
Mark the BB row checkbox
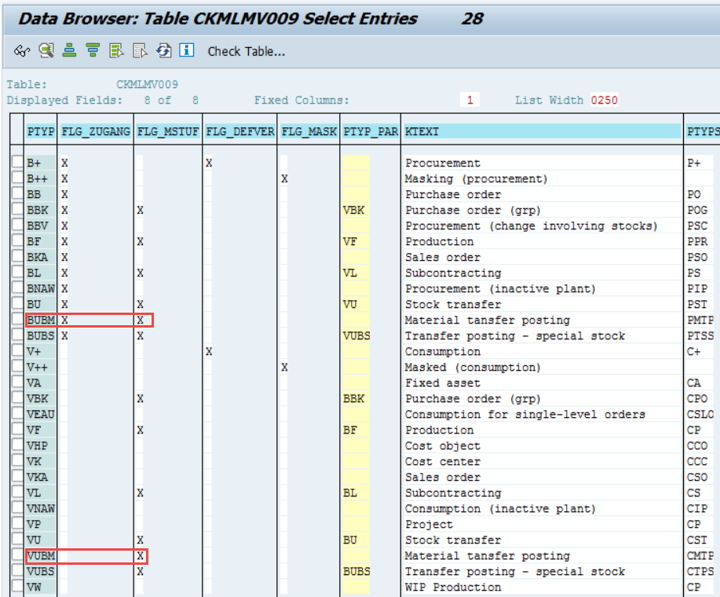tap(17, 193)
